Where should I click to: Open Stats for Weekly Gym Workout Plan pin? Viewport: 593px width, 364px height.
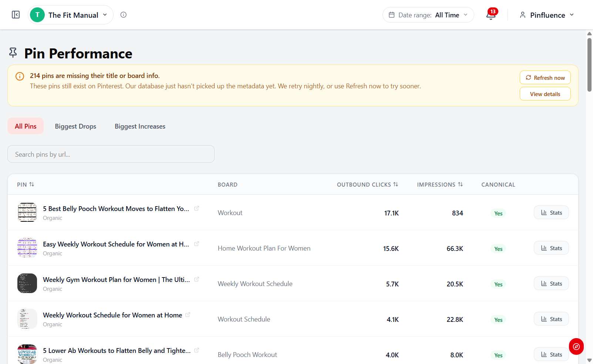point(551,283)
